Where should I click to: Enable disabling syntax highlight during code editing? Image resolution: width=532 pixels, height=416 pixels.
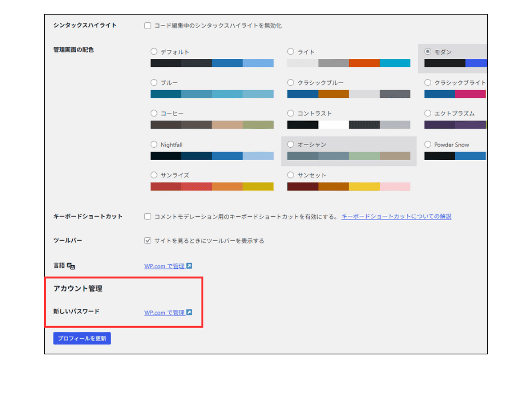click(148, 24)
